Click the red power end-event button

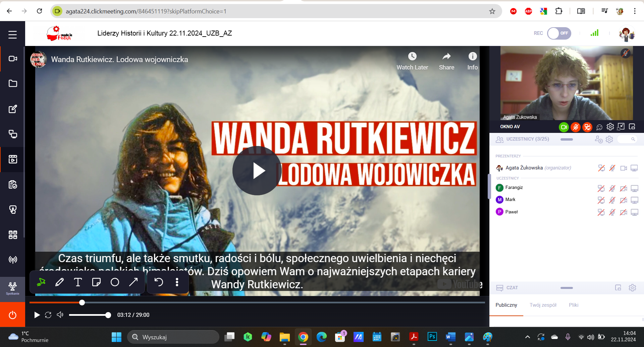point(12,315)
